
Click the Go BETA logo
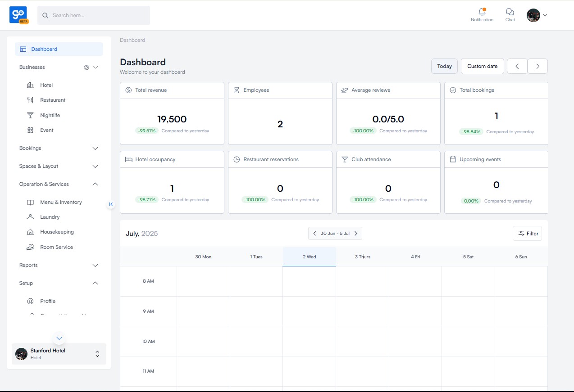[x=19, y=15]
